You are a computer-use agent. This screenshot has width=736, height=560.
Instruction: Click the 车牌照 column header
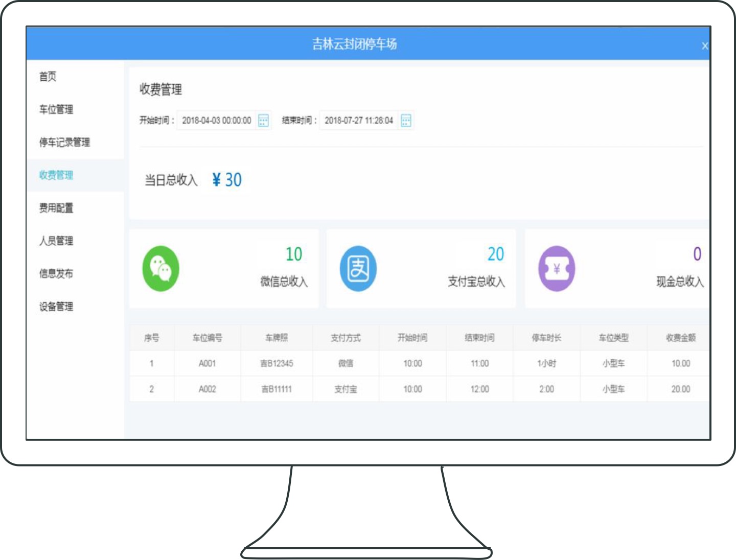coord(277,338)
